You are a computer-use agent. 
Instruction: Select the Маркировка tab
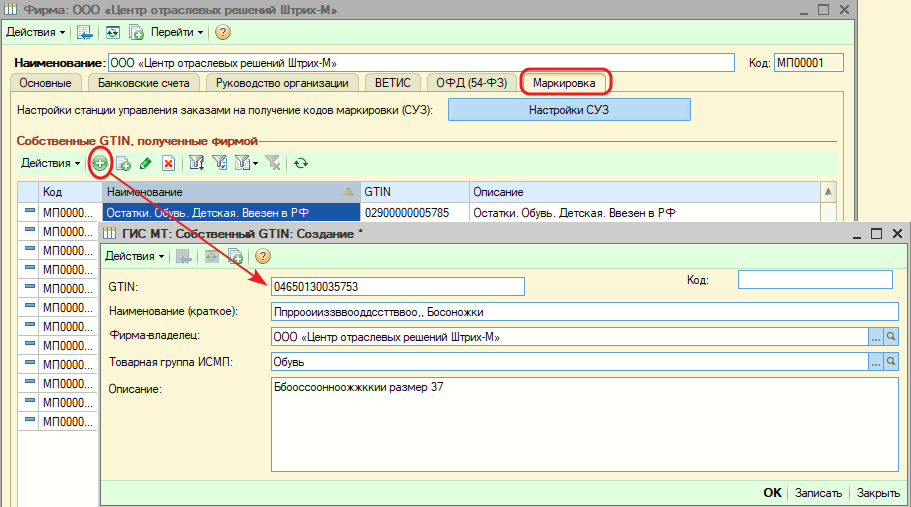click(x=564, y=83)
